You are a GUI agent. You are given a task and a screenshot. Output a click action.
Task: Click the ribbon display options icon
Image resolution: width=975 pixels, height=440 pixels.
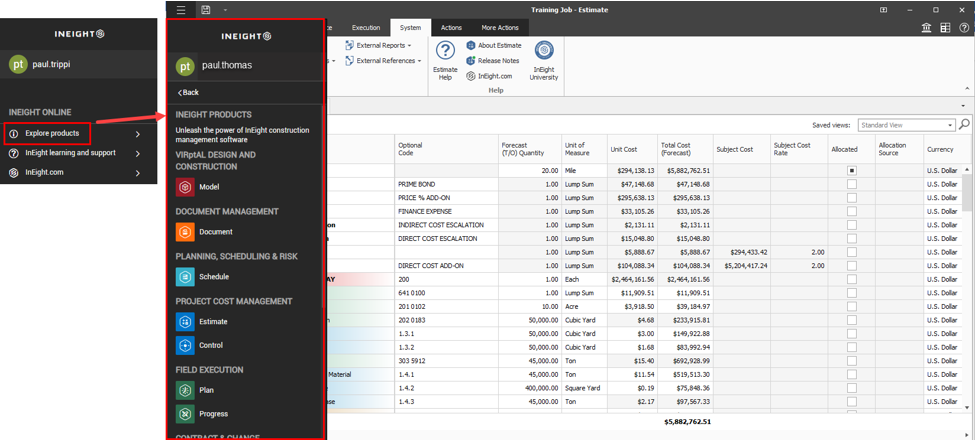(x=884, y=10)
